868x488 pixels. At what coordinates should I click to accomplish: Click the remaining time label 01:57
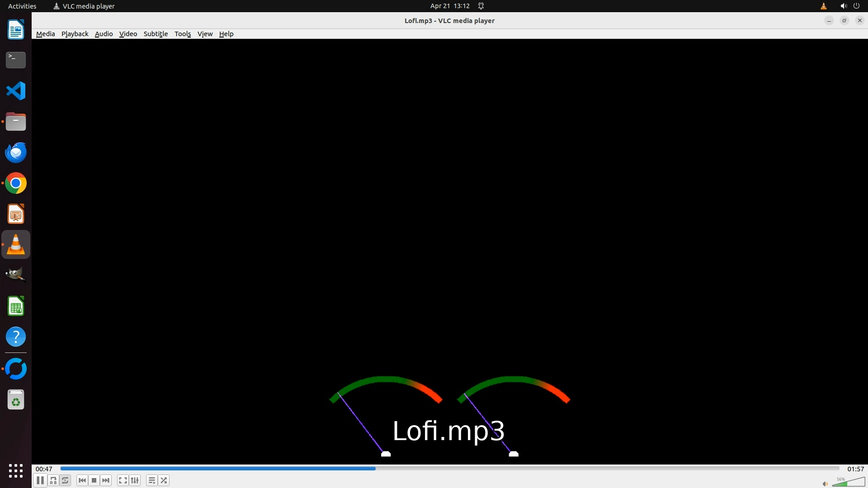pyautogui.click(x=855, y=469)
